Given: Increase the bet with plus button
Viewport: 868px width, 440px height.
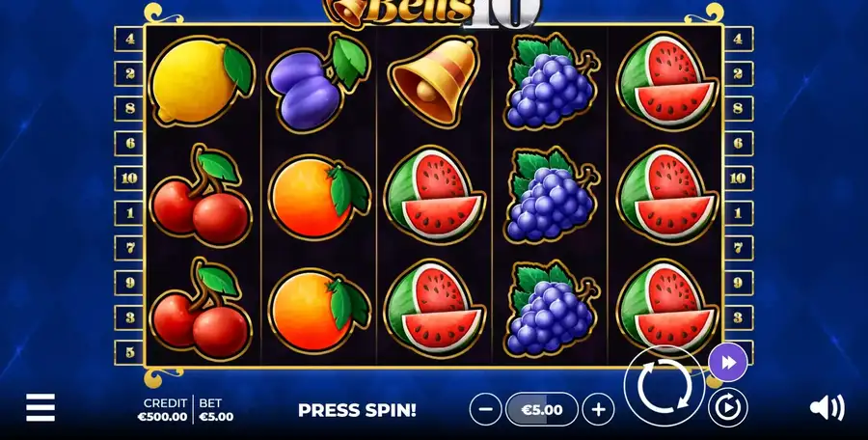Looking at the screenshot, I should tap(598, 409).
